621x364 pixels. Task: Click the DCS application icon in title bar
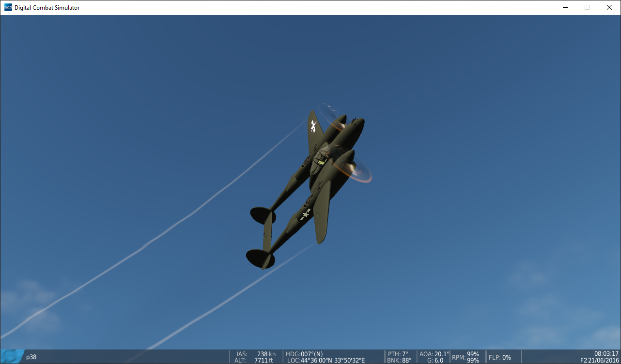[x=8, y=7]
